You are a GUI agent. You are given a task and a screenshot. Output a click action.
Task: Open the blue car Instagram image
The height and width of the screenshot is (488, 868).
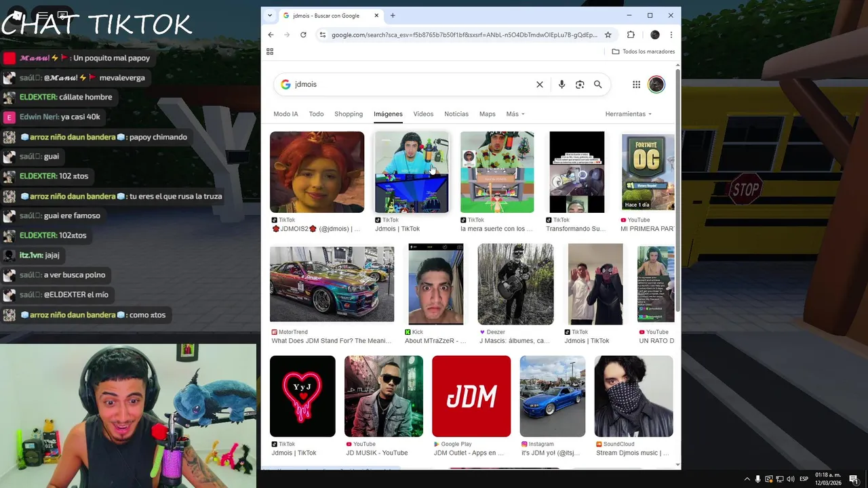click(553, 396)
